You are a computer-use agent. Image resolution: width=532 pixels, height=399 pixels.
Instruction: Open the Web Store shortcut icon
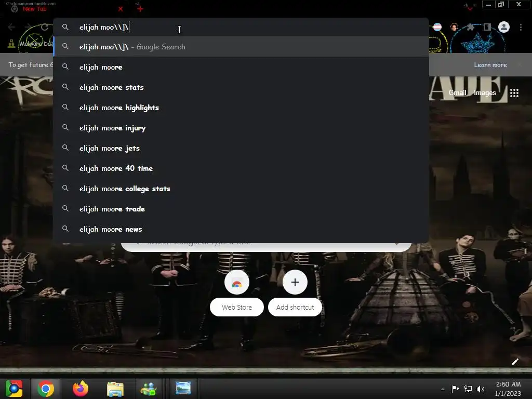237,282
